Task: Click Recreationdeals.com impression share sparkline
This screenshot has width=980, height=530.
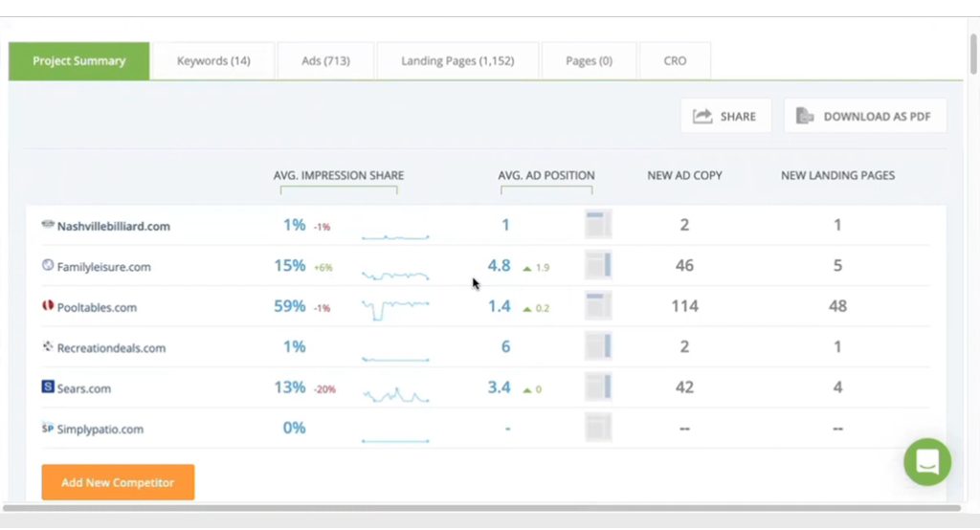Action: 395,359
